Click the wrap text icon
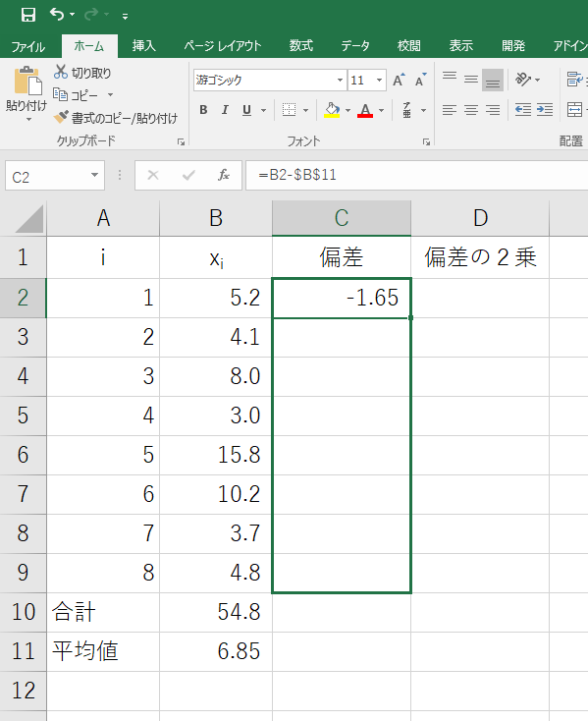Viewport: 588px width, 721px height. click(574, 80)
